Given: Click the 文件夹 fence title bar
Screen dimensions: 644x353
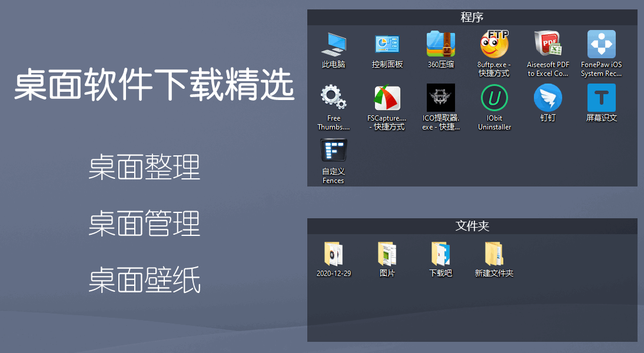Looking at the screenshot, I should [x=472, y=227].
